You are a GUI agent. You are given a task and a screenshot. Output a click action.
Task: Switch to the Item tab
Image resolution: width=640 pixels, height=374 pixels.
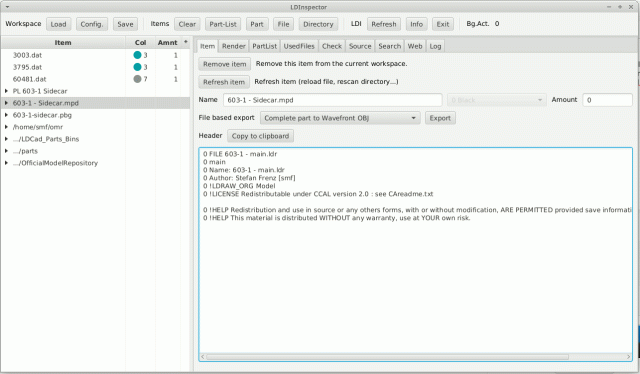(207, 46)
